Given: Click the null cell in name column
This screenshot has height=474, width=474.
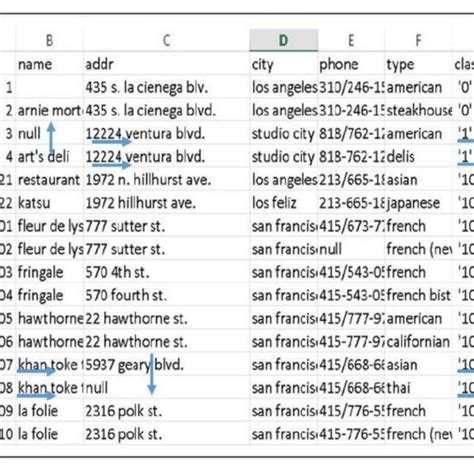Looking at the screenshot, I should coord(49,133).
